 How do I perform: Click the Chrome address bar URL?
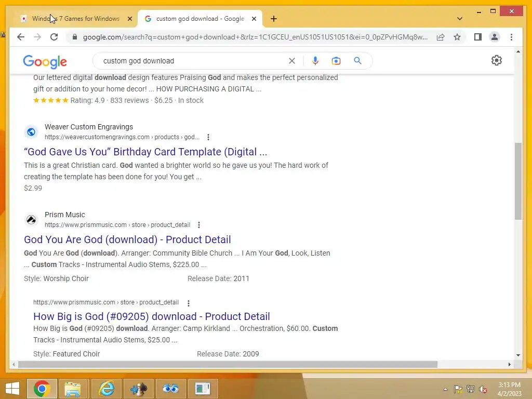tap(255, 37)
